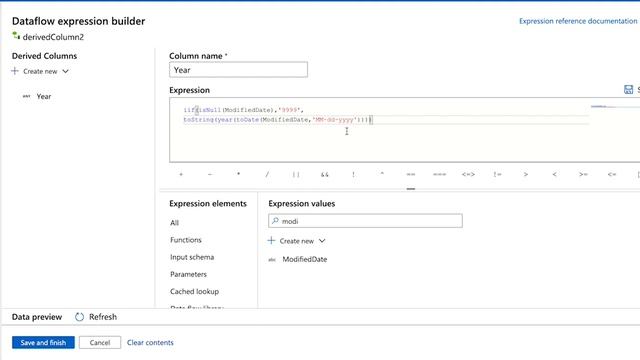Click the plus icon in Expression values Create new

click(271, 240)
